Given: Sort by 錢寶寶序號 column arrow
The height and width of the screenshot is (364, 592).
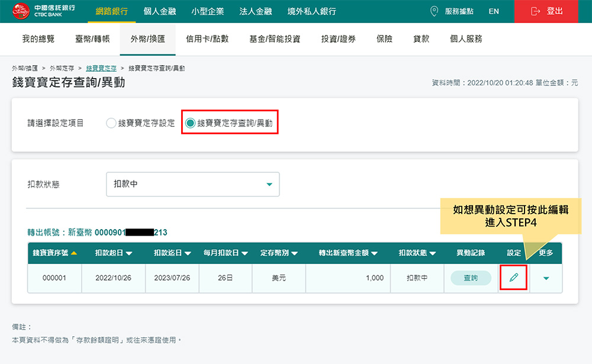Looking at the screenshot, I should click(74, 253).
